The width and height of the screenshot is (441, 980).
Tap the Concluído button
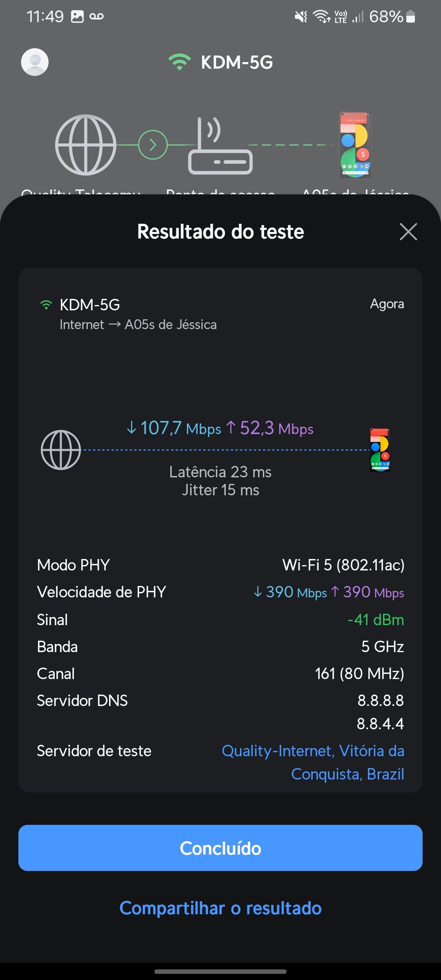tap(220, 848)
